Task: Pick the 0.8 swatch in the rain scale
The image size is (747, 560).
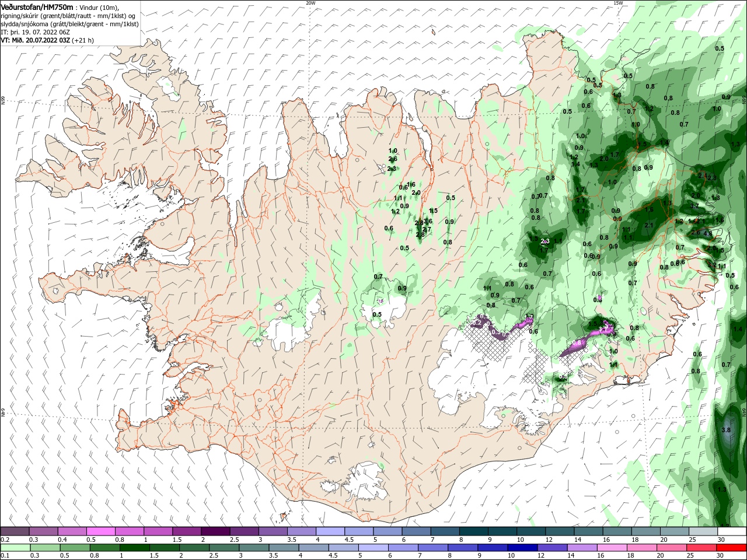Action: [106, 548]
